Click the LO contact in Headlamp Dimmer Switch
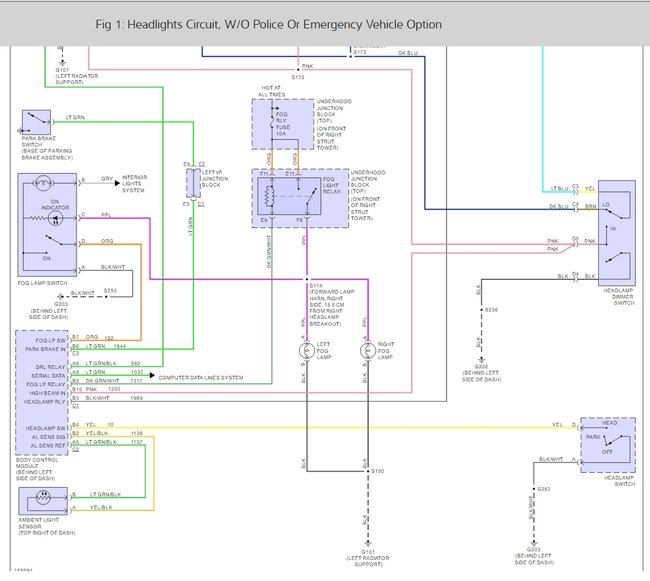This screenshot has width=650, height=581. point(613,213)
